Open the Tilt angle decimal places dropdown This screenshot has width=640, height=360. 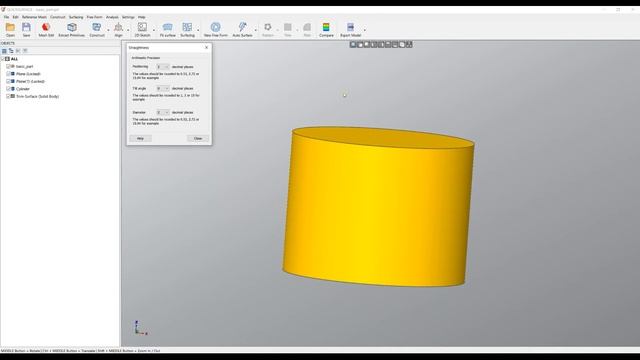(162, 88)
